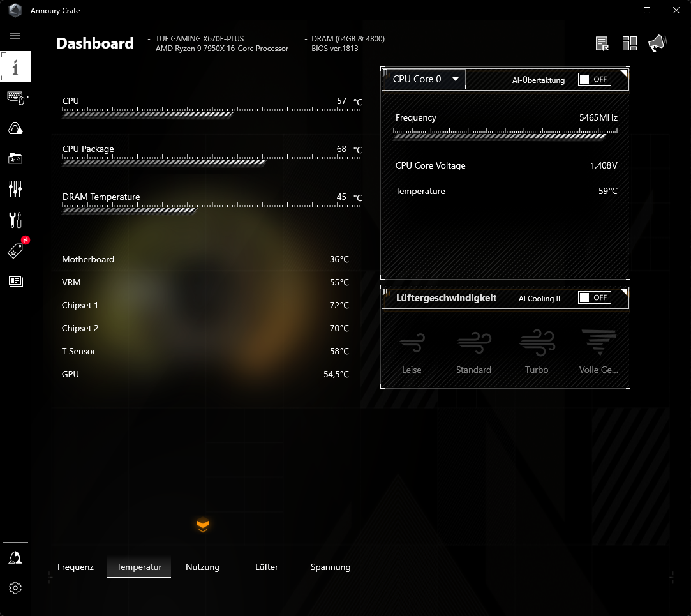This screenshot has height=616, width=691.
Task: Open the hamburger menu in the sidebar
Action: click(15, 36)
